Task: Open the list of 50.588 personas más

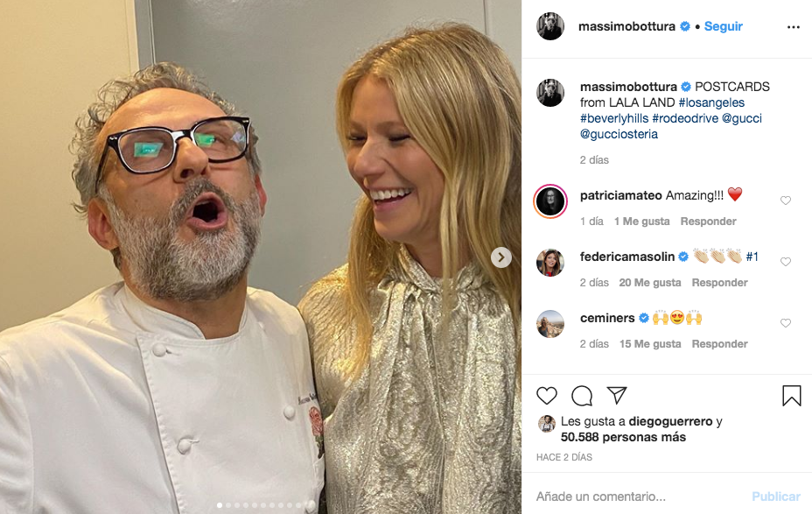Action: [623, 437]
